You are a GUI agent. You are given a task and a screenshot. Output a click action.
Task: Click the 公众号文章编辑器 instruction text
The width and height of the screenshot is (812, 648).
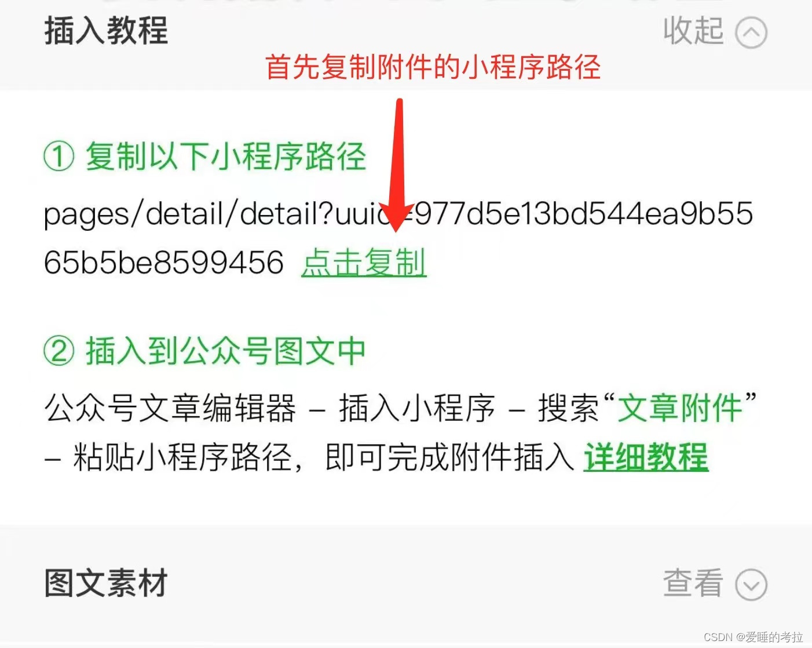[170, 408]
